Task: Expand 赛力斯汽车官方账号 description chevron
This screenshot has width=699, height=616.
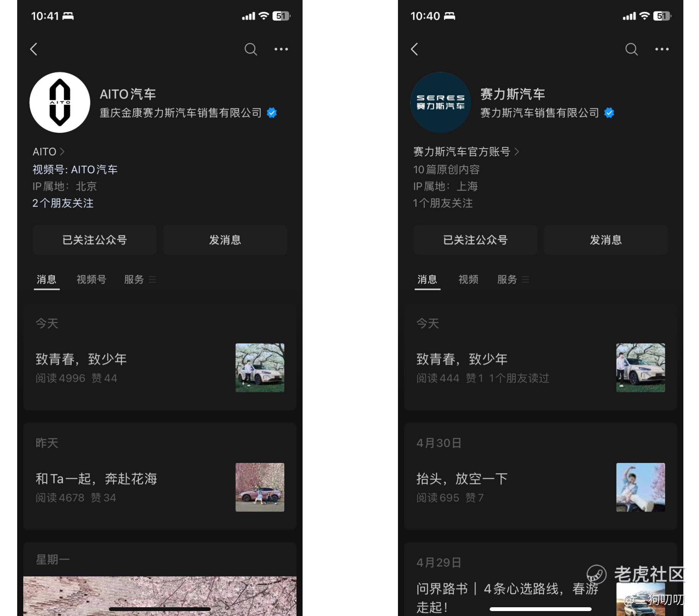Action: (517, 152)
